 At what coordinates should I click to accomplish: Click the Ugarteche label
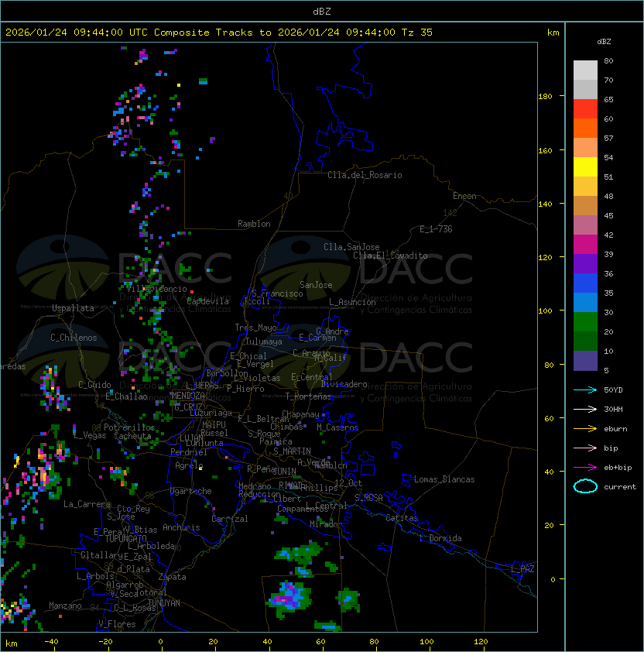pos(191,491)
